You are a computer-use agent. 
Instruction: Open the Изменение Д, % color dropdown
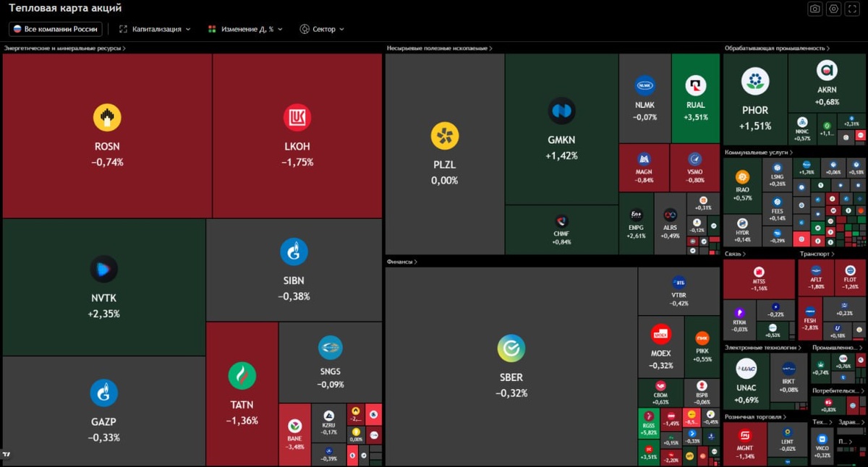245,29
